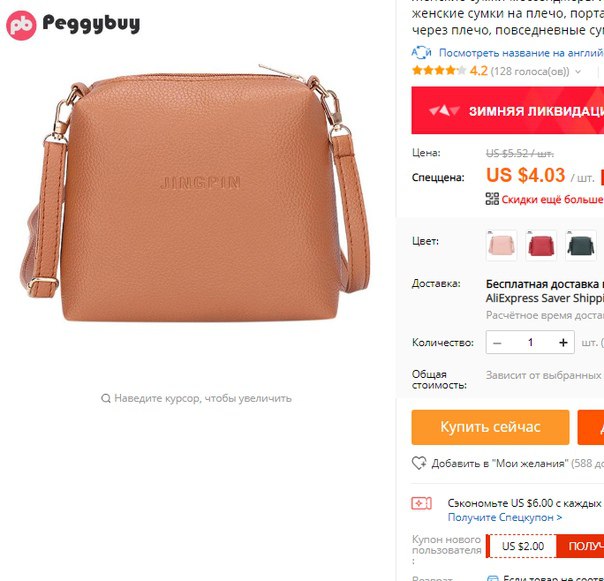Image resolution: width=604 pixels, height=581 pixels.
Task: Click the QR code icon near discounts
Action: [492, 199]
